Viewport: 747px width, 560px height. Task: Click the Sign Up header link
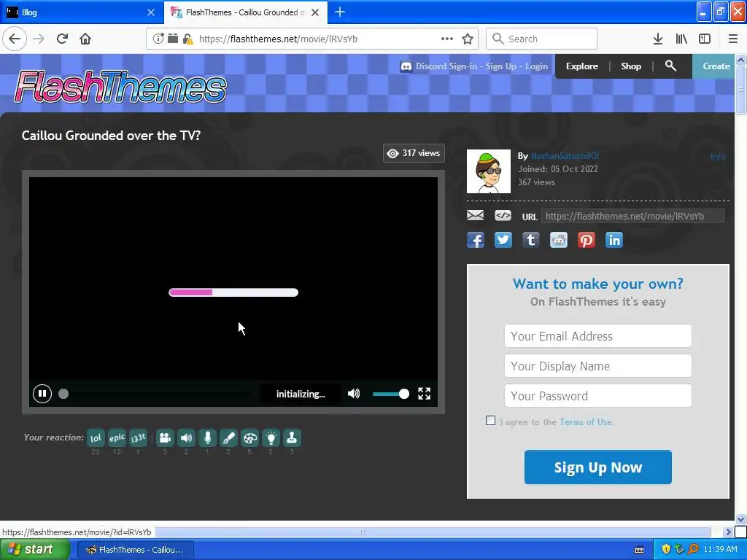point(500,66)
